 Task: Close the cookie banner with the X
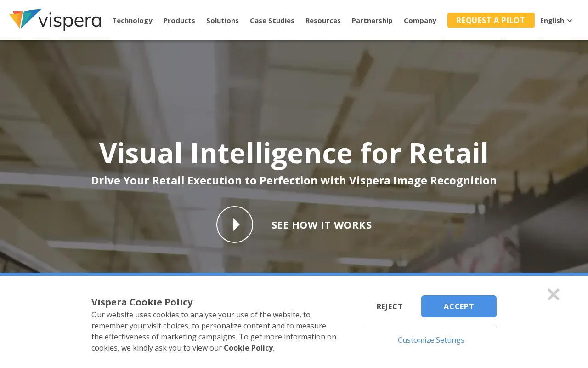(x=554, y=294)
